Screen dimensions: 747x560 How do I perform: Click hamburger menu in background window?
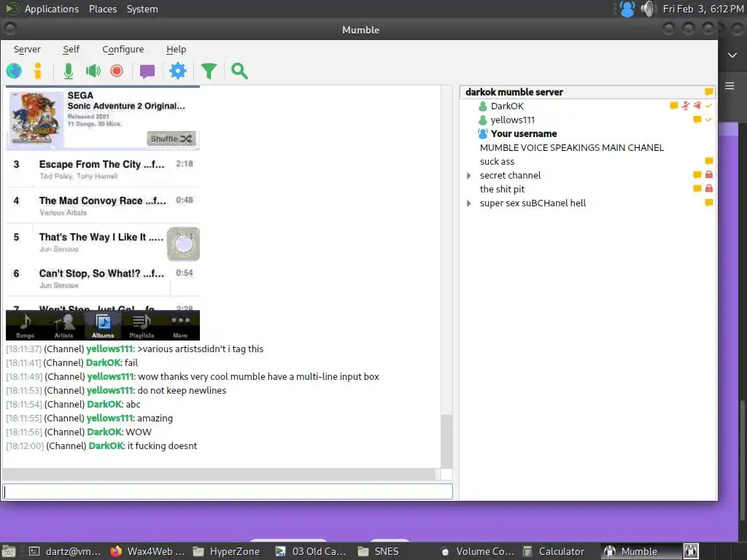coord(729,86)
